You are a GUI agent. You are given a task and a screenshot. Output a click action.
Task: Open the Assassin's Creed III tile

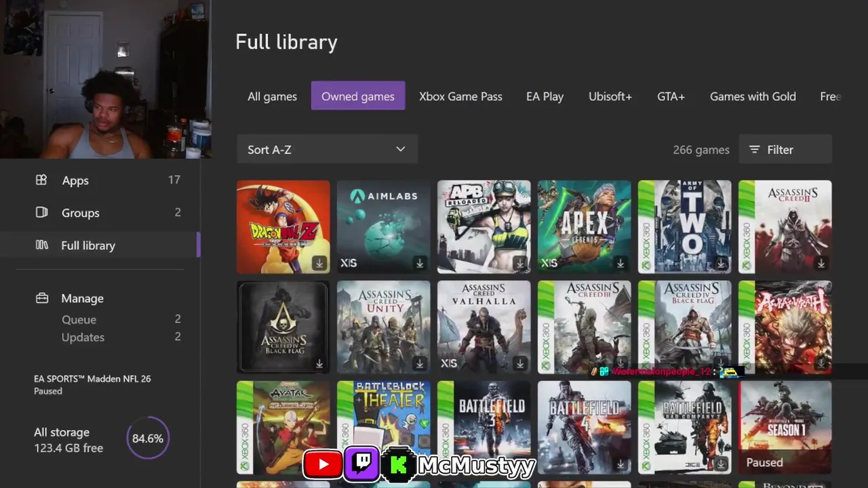coord(584,327)
